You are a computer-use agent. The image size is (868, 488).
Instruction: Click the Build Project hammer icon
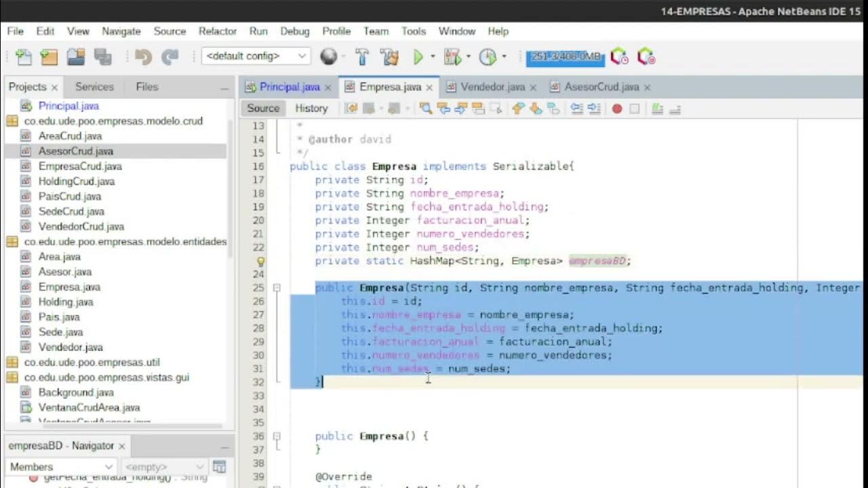pyautogui.click(x=362, y=57)
